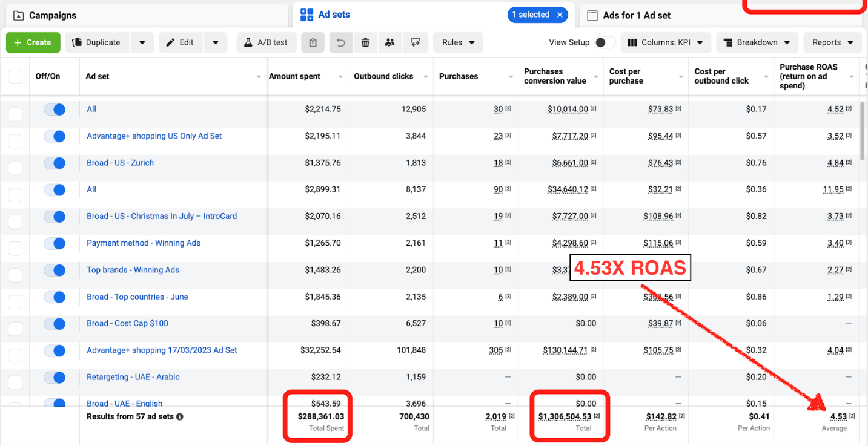The image size is (868, 446).
Task: Toggle off the All ad set switch
Action: pos(55,109)
